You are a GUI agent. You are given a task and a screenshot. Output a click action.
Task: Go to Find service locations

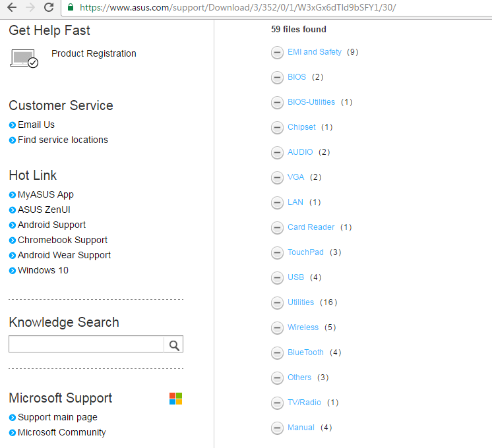(63, 140)
